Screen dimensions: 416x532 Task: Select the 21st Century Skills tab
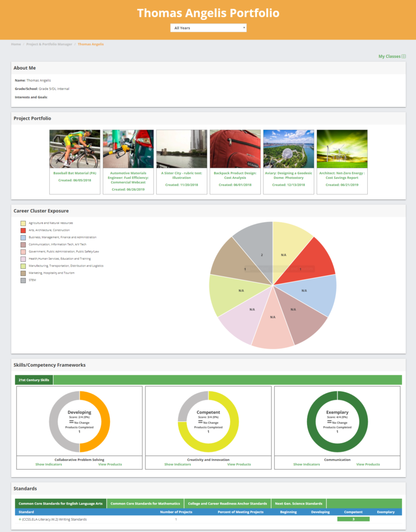click(x=34, y=380)
